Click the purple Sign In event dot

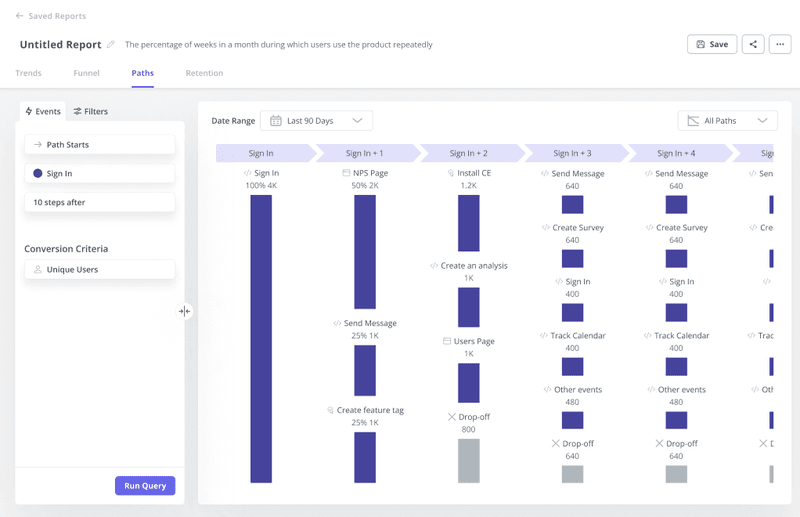(38, 174)
